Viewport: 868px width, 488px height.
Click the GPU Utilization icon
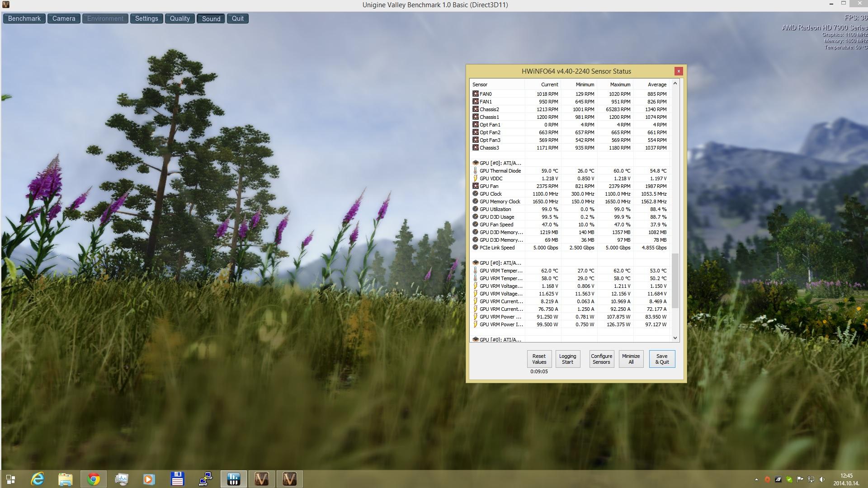pos(475,209)
